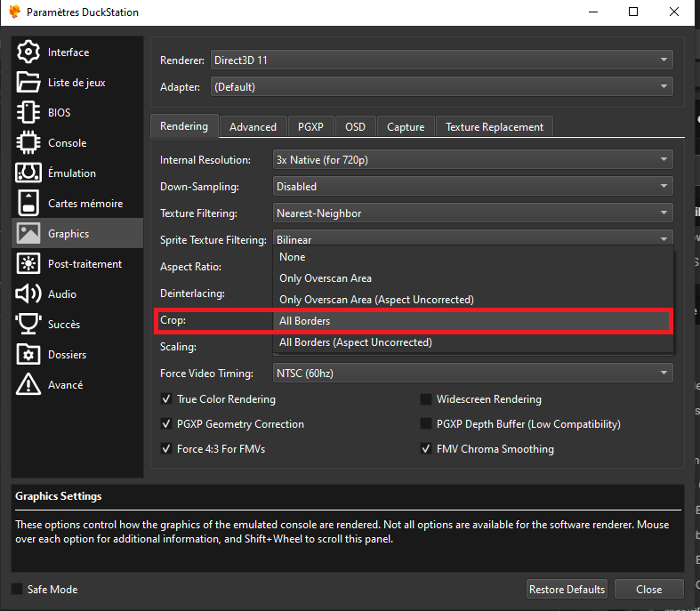Enable Widescreen Rendering checkbox
The image size is (700, 611).
coord(426,399)
